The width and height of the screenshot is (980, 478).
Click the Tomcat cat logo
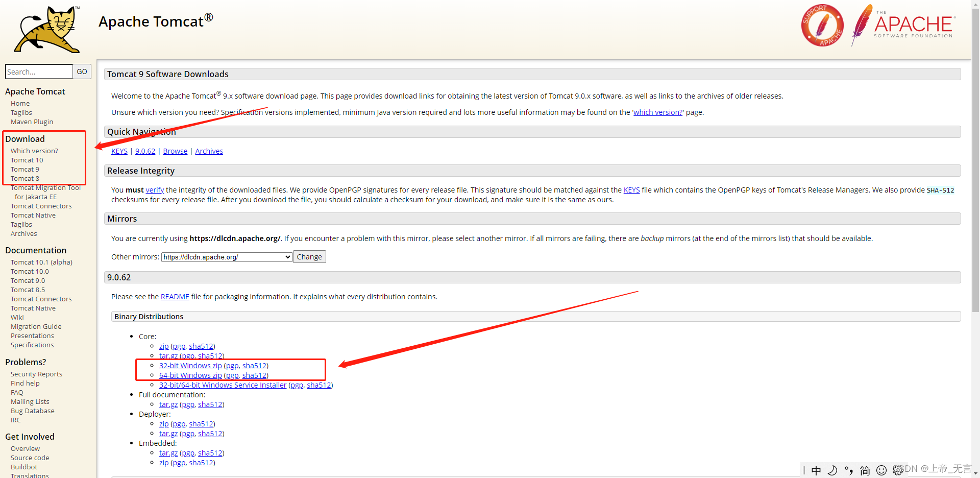pyautogui.click(x=47, y=29)
